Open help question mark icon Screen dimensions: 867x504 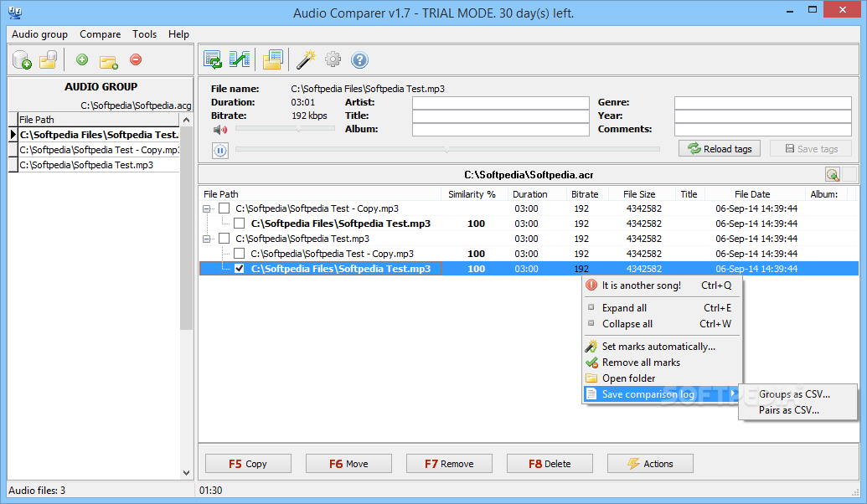click(x=359, y=59)
